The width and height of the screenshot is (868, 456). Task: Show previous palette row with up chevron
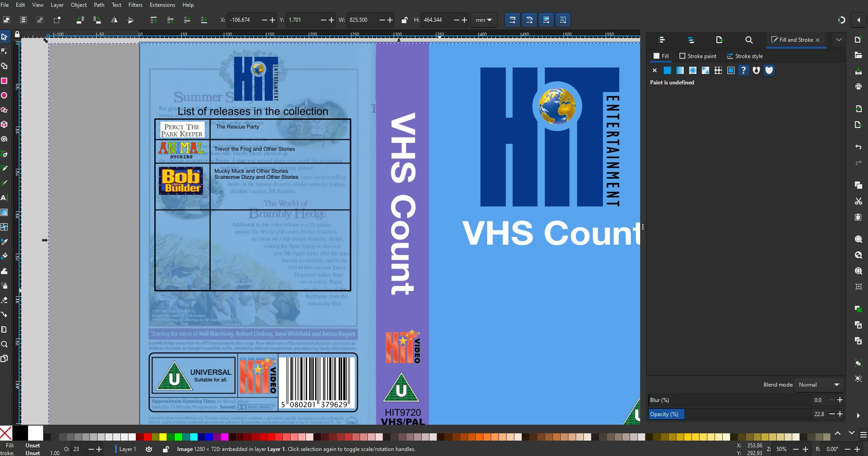(x=838, y=433)
